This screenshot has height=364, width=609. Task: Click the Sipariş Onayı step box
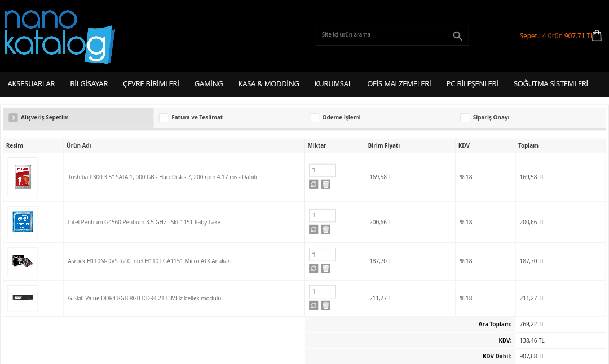(465, 118)
